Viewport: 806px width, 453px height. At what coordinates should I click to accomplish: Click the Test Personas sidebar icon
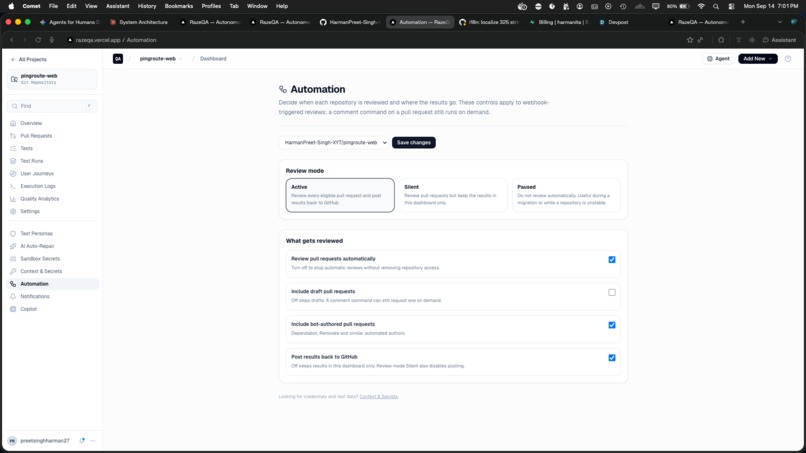click(13, 233)
